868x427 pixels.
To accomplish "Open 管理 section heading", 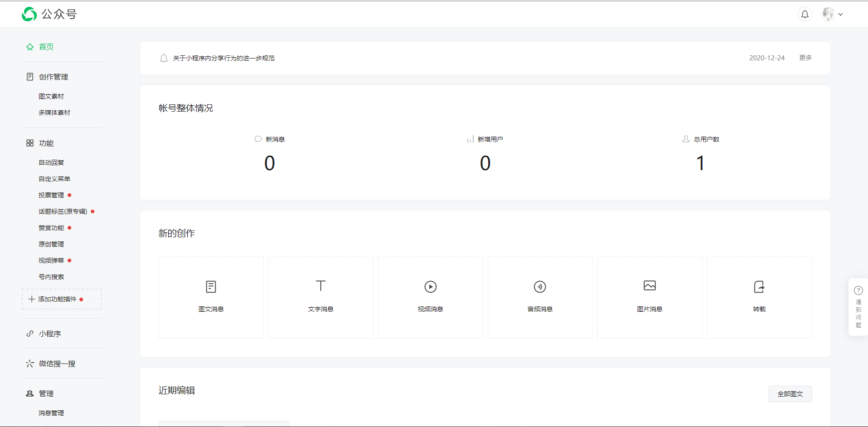I will click(46, 393).
